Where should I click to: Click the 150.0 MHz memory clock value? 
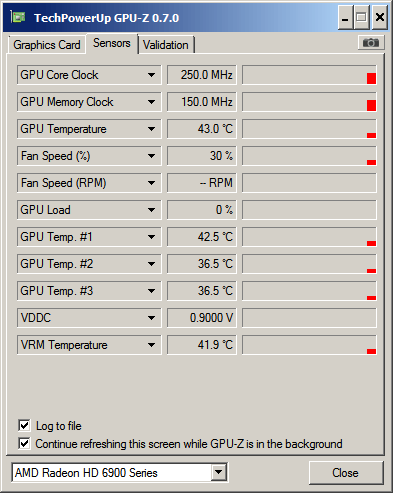point(202,102)
